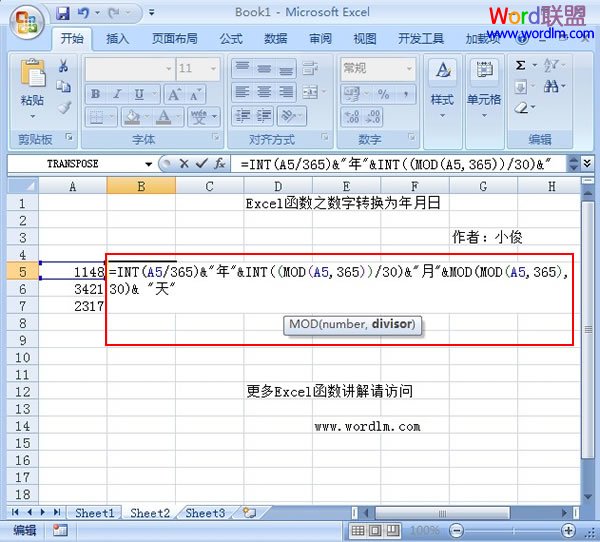This screenshot has height=542, width=600.
Task: Click the Borders icon
Action: click(96, 117)
